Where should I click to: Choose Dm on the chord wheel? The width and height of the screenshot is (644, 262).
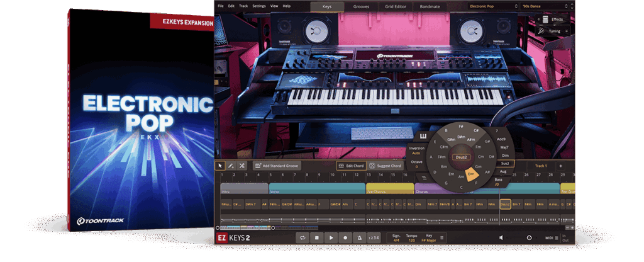point(471,174)
